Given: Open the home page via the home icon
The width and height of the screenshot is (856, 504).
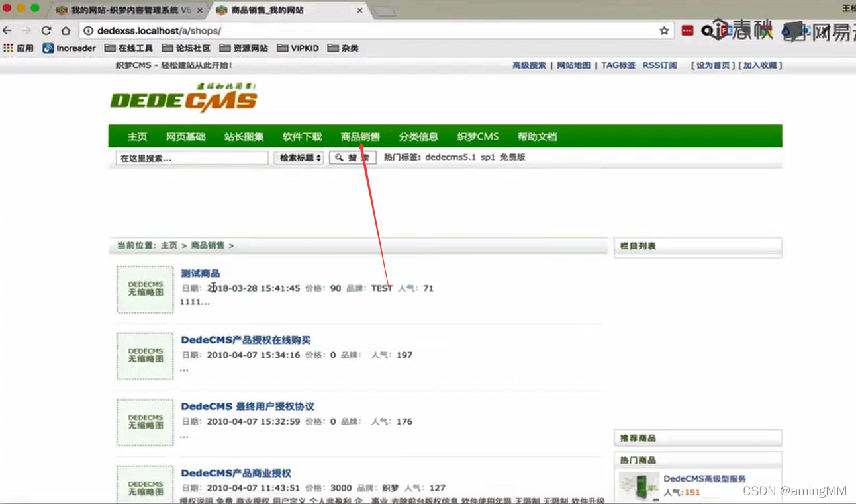Looking at the screenshot, I should pos(65,30).
